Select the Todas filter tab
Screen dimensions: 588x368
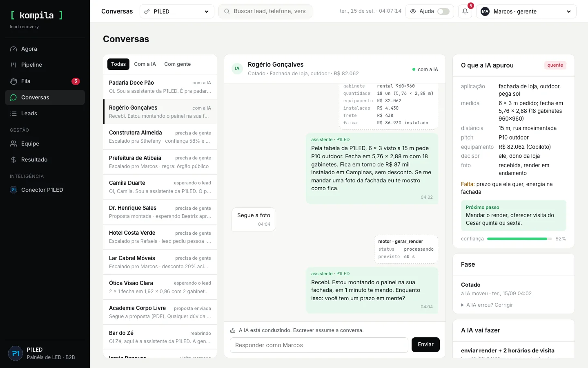tap(118, 64)
